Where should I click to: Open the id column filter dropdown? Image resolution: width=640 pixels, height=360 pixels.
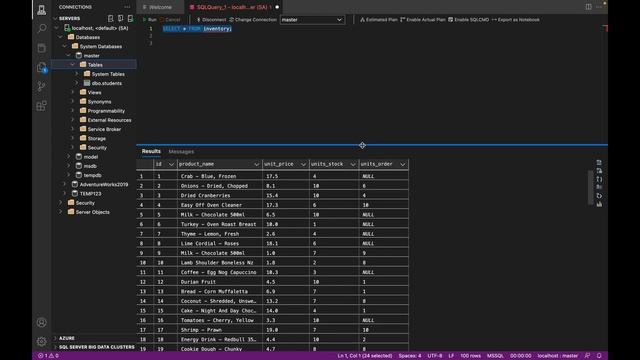point(171,164)
